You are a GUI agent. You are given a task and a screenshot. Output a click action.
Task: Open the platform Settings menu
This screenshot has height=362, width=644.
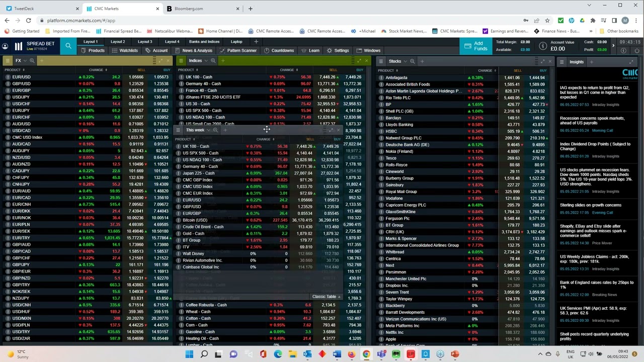click(338, 50)
